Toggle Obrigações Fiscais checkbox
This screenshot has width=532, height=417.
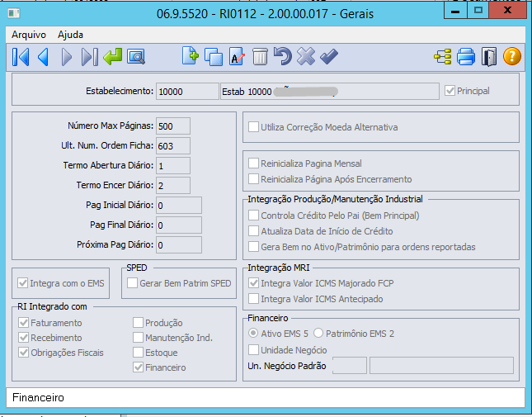tap(23, 352)
